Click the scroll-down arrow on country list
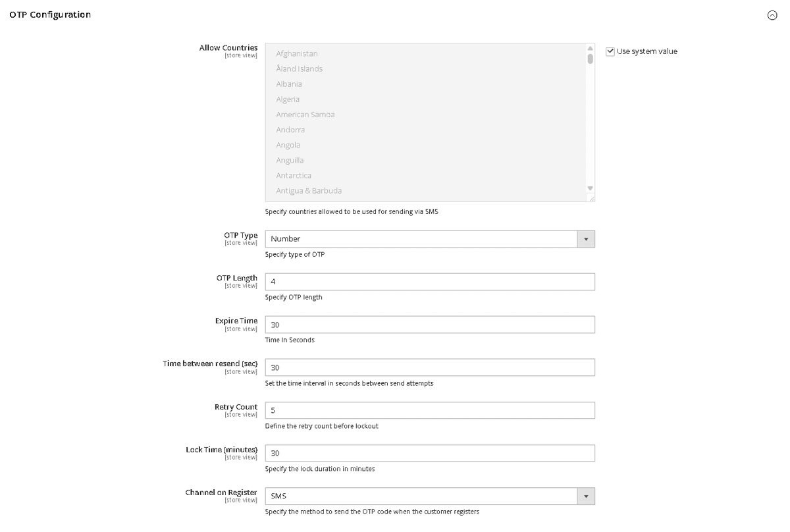This screenshot has width=790, height=532. (589, 187)
